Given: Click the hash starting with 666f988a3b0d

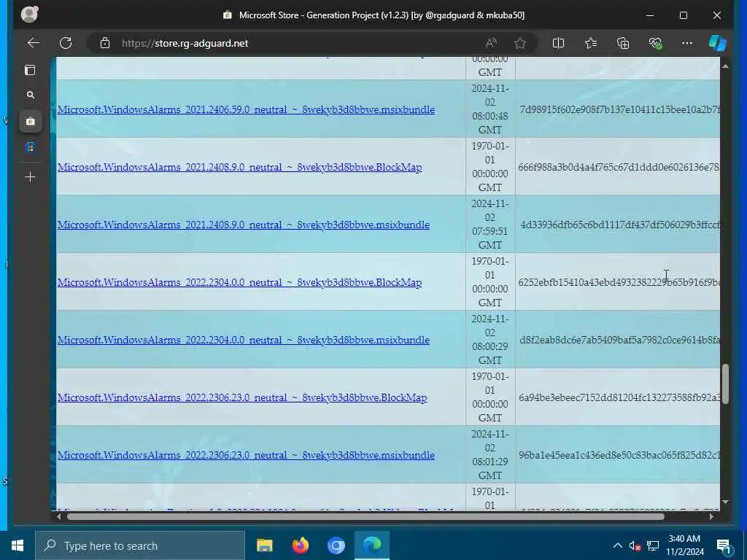Looking at the screenshot, I should [619, 167].
